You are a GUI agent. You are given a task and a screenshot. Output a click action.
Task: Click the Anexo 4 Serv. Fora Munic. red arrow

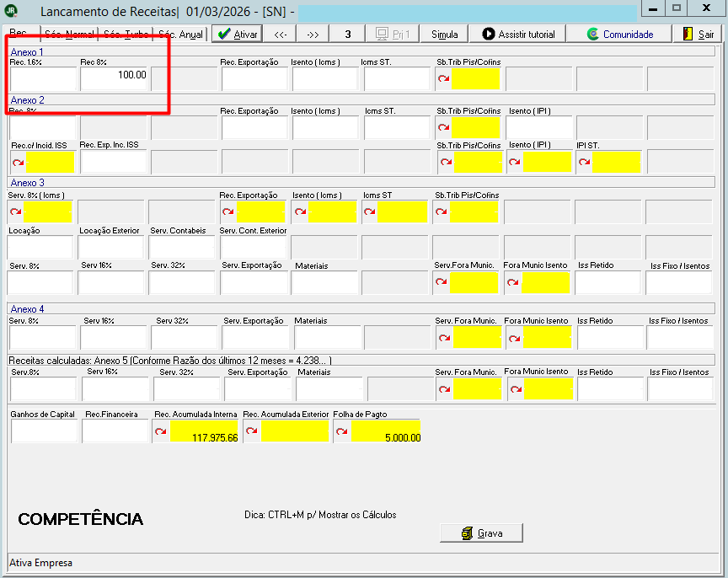(x=445, y=338)
